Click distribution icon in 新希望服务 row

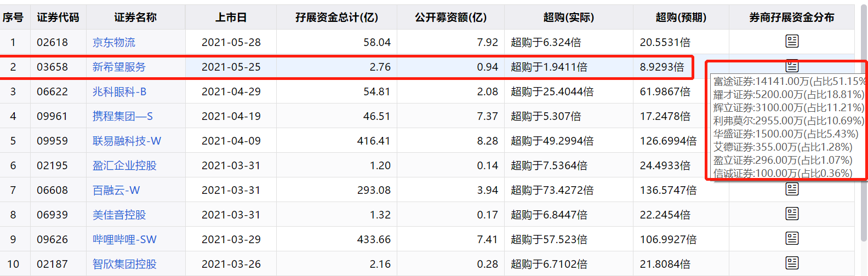coord(792,66)
